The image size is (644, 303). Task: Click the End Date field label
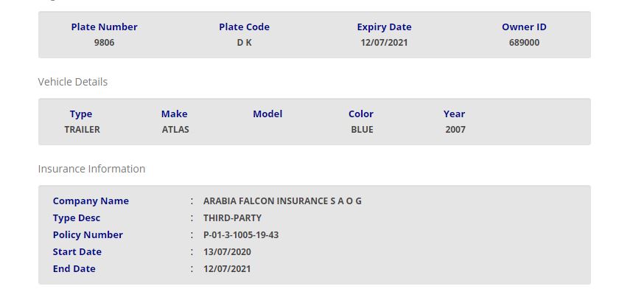(x=74, y=269)
